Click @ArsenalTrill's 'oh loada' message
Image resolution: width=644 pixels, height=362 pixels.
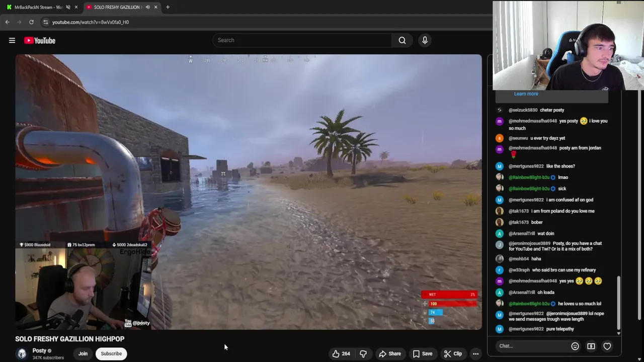tap(546, 293)
